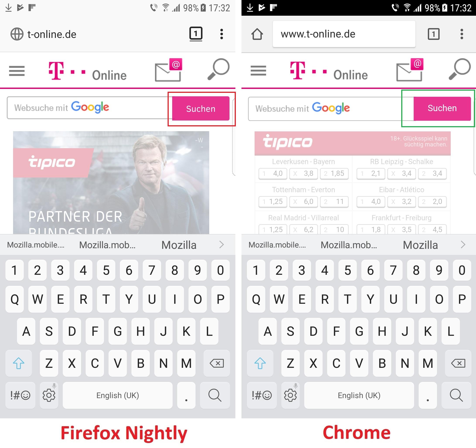Open the Firefox tab counter button

tap(196, 34)
